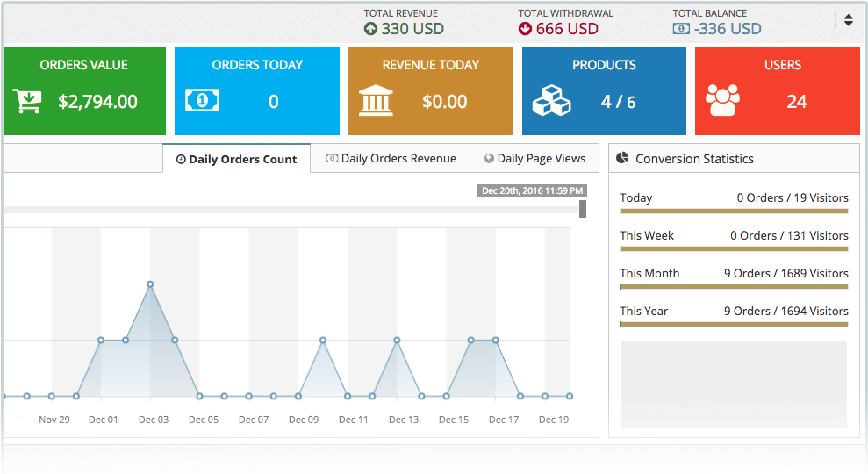
Task: Click the Dec 09 axis label
Action: point(304,420)
